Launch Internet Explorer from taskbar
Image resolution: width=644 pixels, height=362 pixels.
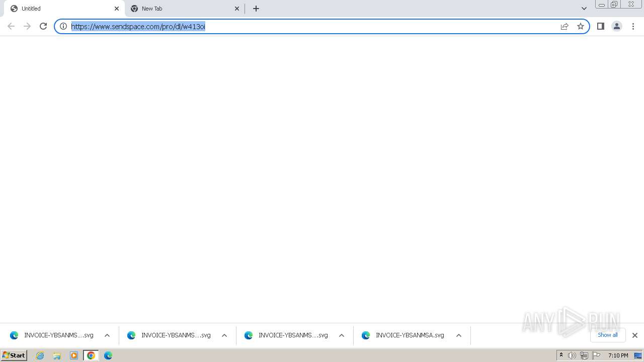[x=40, y=355]
